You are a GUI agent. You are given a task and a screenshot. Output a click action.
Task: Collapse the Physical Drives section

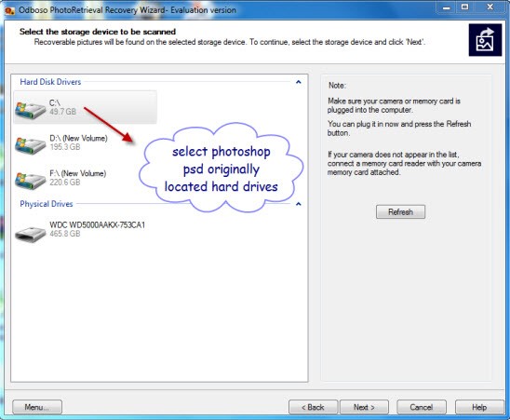(298, 204)
